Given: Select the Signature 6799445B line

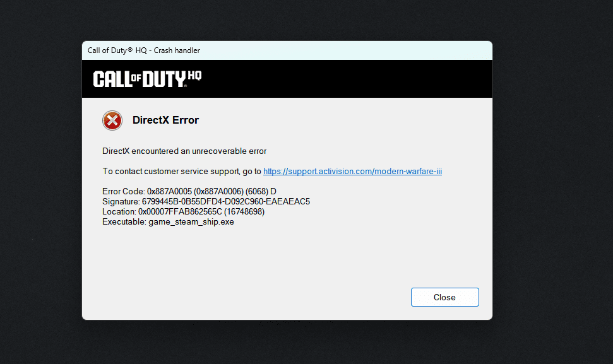Looking at the screenshot, I should coord(206,201).
